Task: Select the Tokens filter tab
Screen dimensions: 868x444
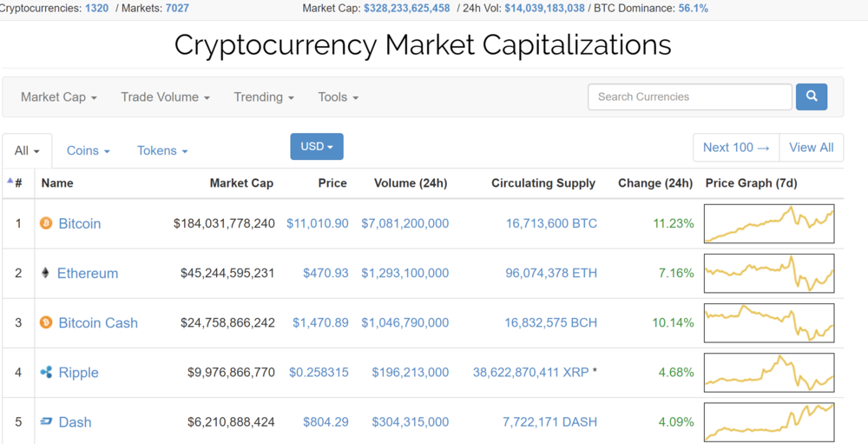Action: [x=162, y=150]
